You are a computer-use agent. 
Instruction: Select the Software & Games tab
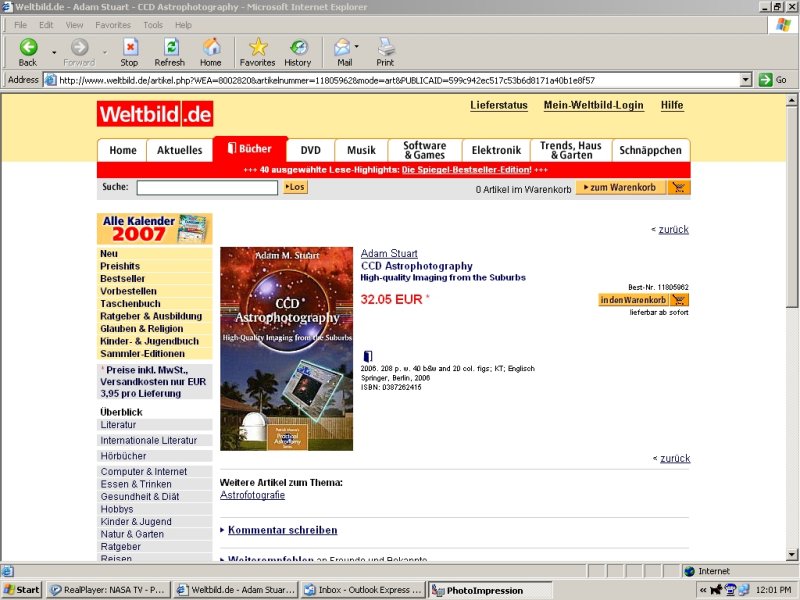(x=424, y=150)
